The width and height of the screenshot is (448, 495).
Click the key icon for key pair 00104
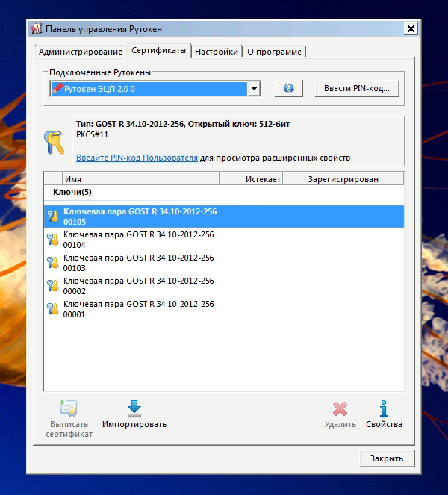(x=53, y=240)
